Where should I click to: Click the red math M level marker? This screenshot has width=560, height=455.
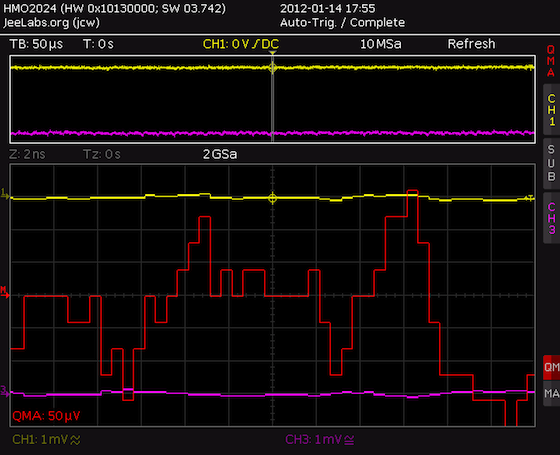5,292
